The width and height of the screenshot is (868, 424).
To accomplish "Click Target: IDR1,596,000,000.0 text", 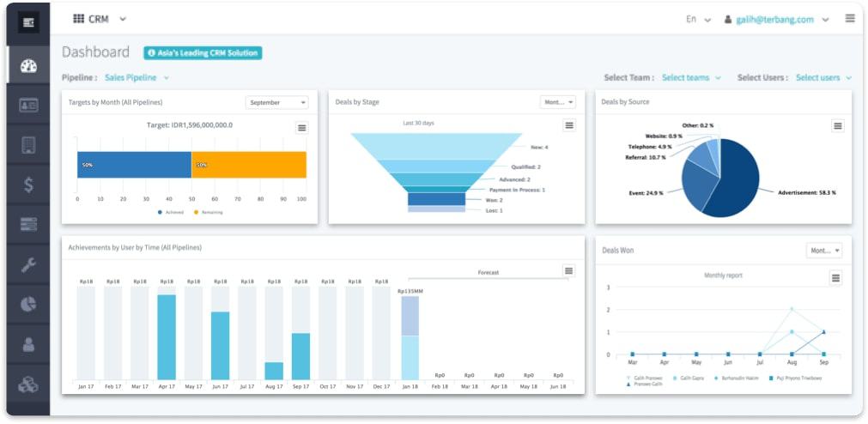I will 190,125.
